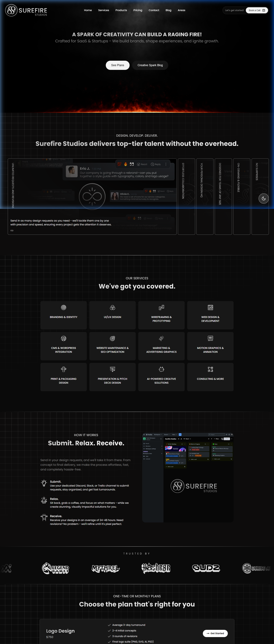This screenshot has width=274, height=644.
Task: Click Website Maintenance & SEO target icon
Action: pos(113,338)
